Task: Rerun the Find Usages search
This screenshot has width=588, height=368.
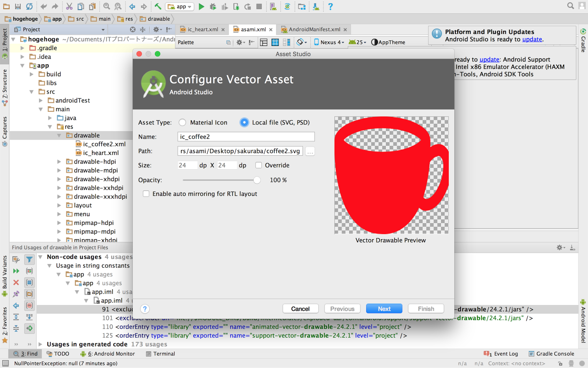Action: 16,271
